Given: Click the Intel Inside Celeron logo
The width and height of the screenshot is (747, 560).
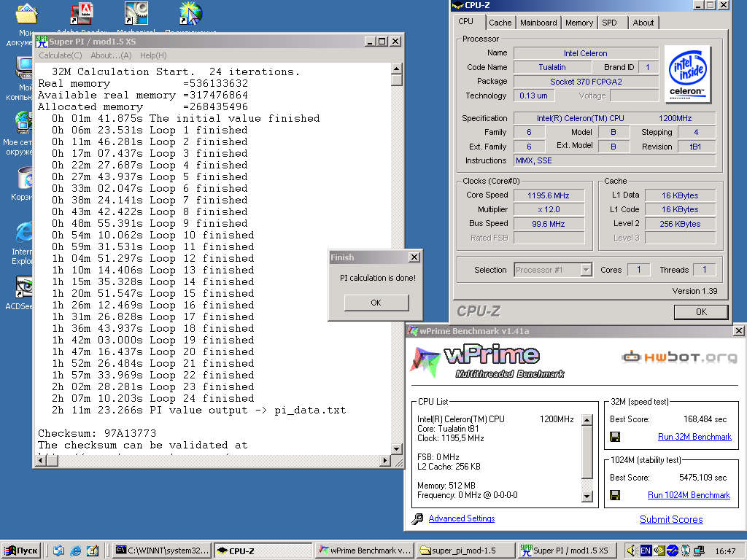Looking at the screenshot, I should click(687, 74).
